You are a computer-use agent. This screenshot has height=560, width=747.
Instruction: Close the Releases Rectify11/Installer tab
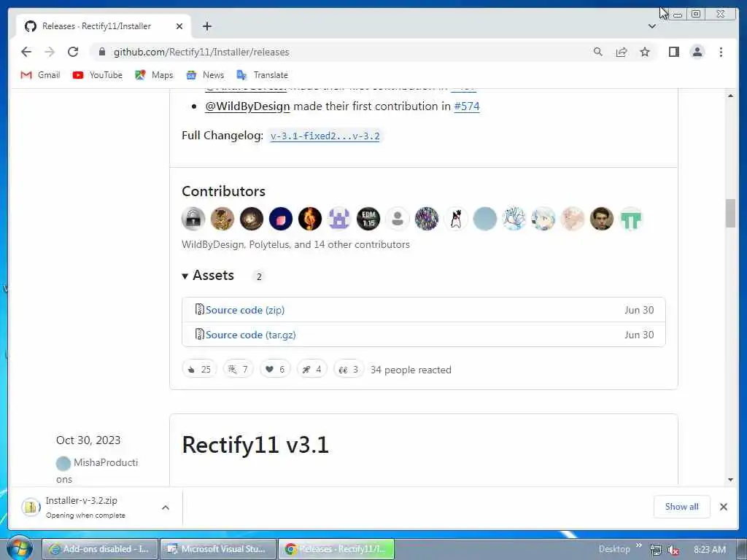(179, 26)
